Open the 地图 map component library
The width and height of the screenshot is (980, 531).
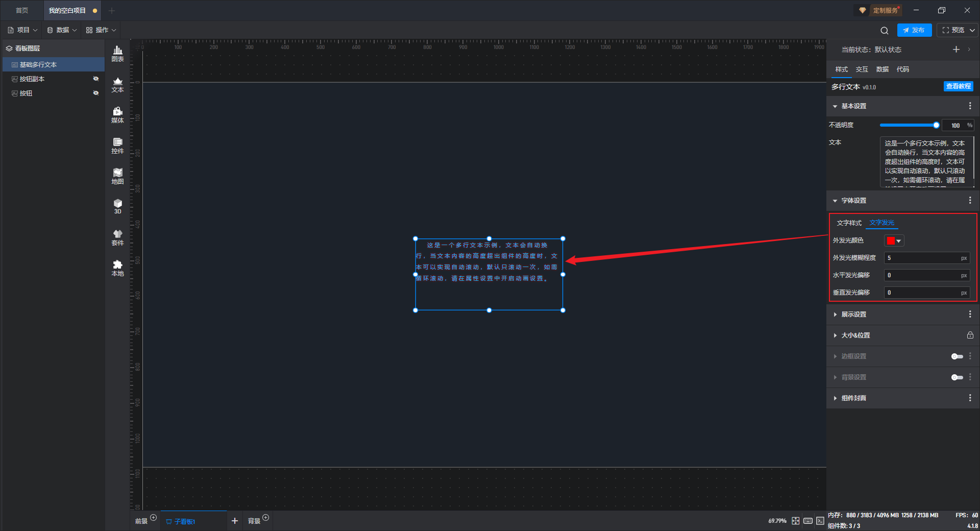[117, 176]
